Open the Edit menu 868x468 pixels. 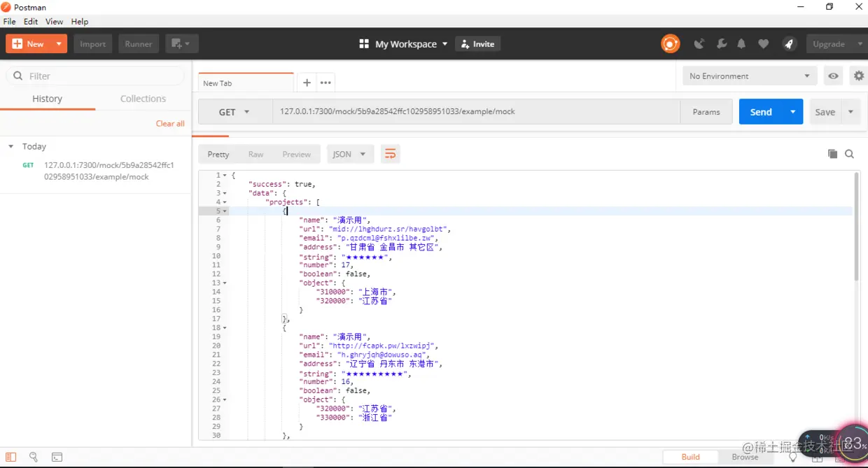(31, 22)
